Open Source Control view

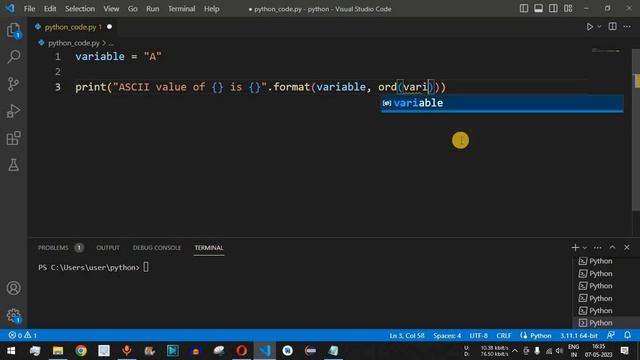pyautogui.click(x=13, y=84)
